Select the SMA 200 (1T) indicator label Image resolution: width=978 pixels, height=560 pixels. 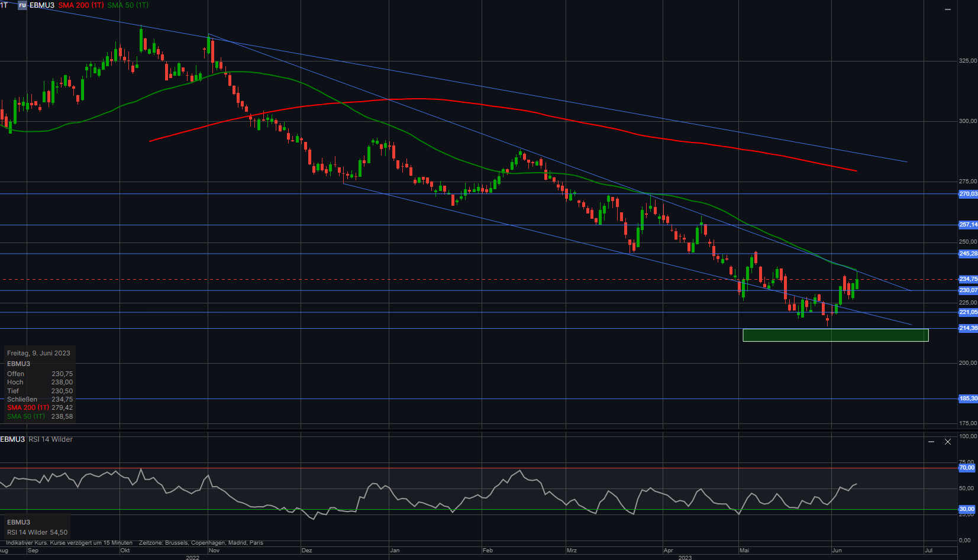[80, 5]
